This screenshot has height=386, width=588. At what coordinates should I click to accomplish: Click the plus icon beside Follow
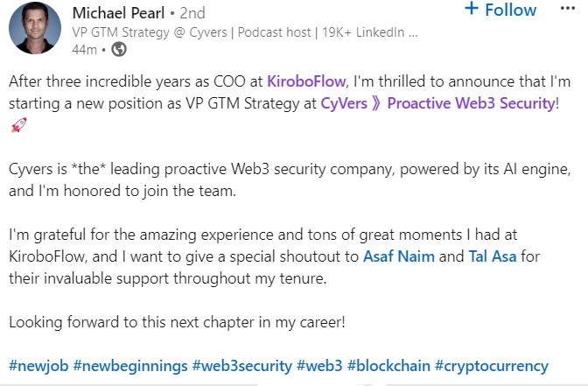[472, 10]
